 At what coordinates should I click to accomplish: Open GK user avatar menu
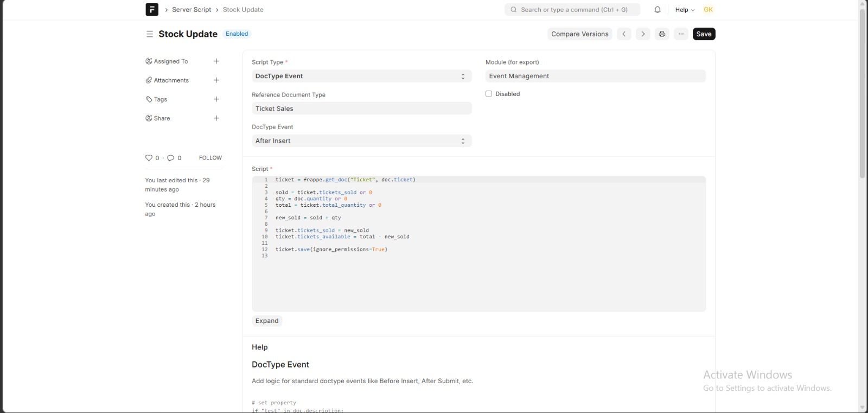(709, 10)
